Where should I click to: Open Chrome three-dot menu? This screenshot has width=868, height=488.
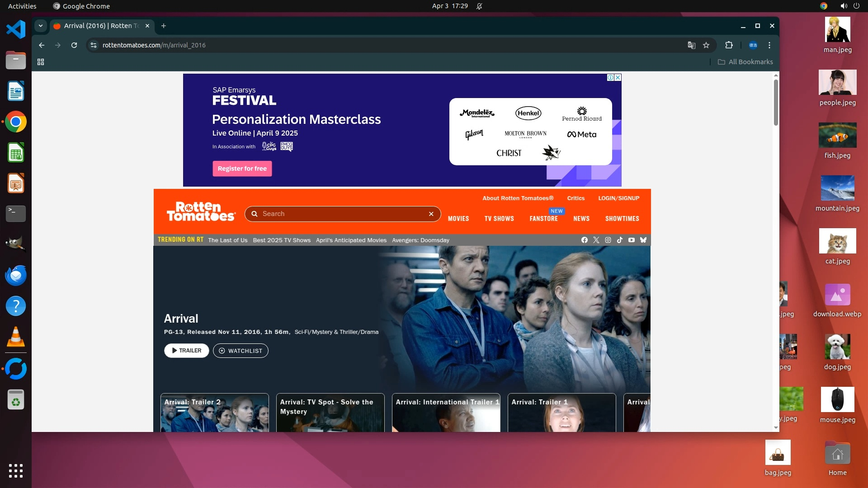[x=769, y=45]
